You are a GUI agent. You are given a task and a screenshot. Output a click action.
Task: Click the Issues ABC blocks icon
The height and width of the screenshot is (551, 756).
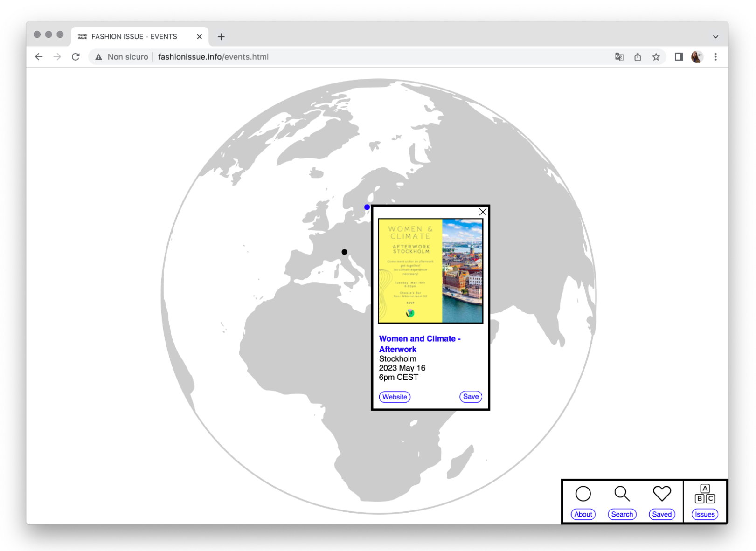(x=705, y=494)
